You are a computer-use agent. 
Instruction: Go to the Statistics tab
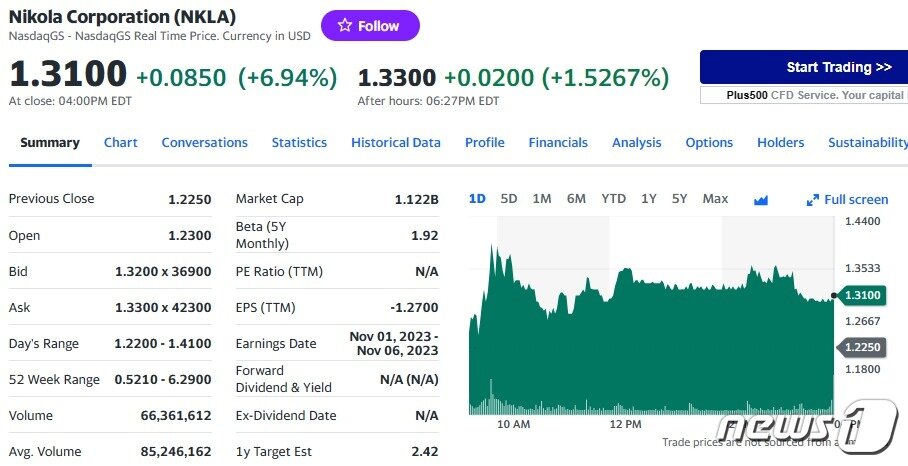[x=299, y=143]
